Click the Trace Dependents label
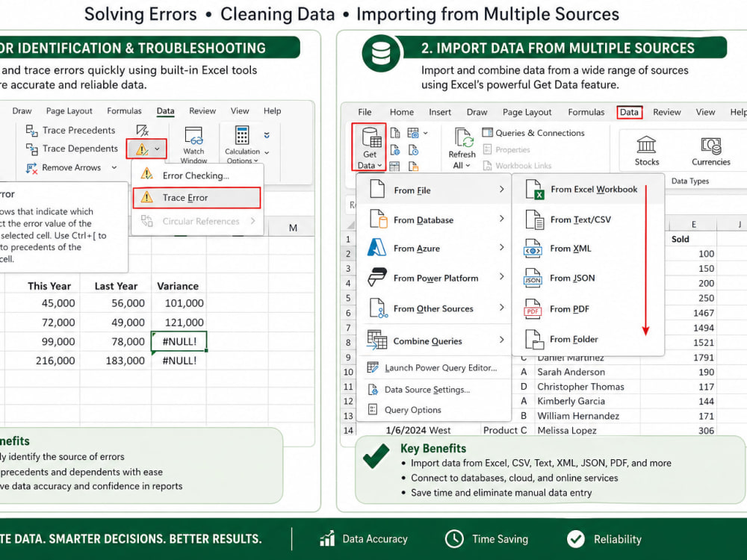The width and height of the screenshot is (747, 560). coord(80,149)
